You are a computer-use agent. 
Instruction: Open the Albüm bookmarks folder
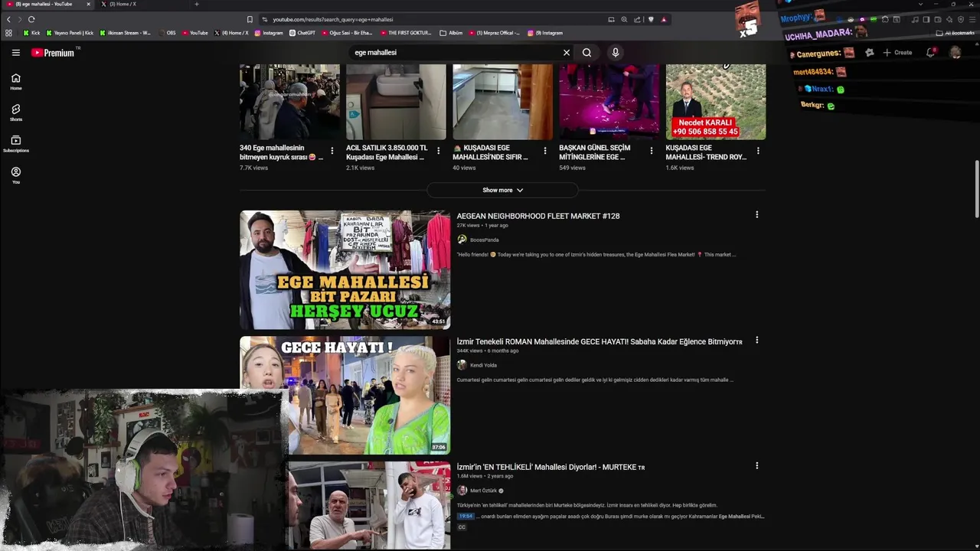(451, 33)
